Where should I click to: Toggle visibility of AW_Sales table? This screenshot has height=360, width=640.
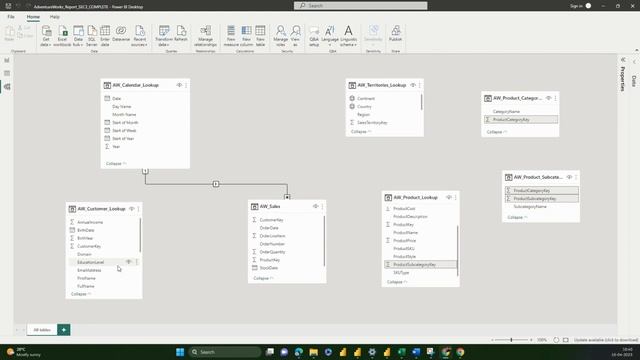(316, 206)
